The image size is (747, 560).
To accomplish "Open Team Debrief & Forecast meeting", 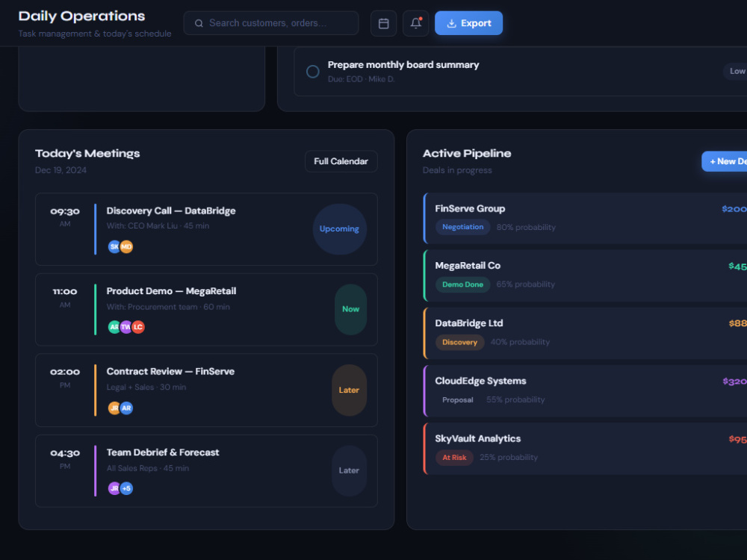I will (206, 471).
